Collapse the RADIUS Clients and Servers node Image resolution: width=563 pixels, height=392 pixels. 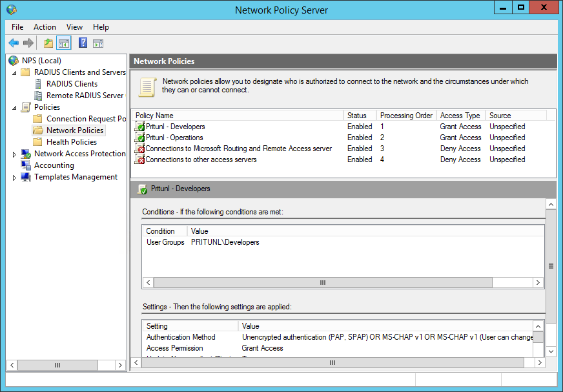pos(15,72)
